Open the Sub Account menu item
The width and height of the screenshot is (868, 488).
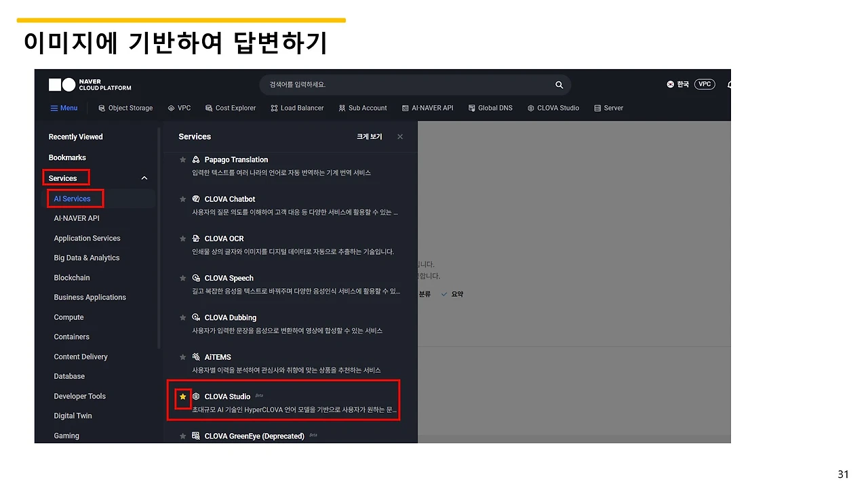pyautogui.click(x=363, y=108)
